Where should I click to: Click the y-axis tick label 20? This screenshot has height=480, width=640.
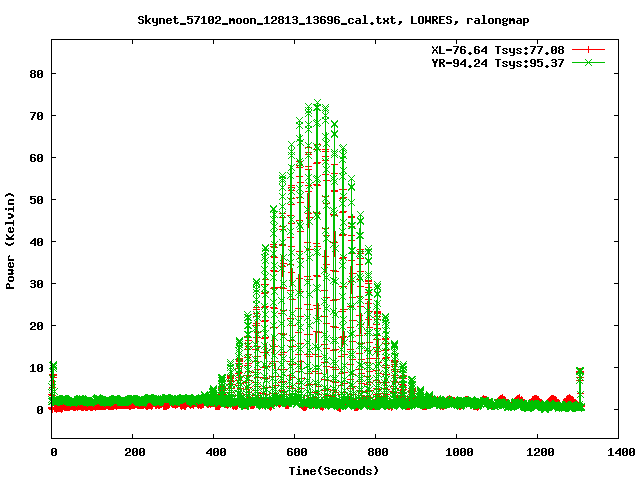click(37, 326)
